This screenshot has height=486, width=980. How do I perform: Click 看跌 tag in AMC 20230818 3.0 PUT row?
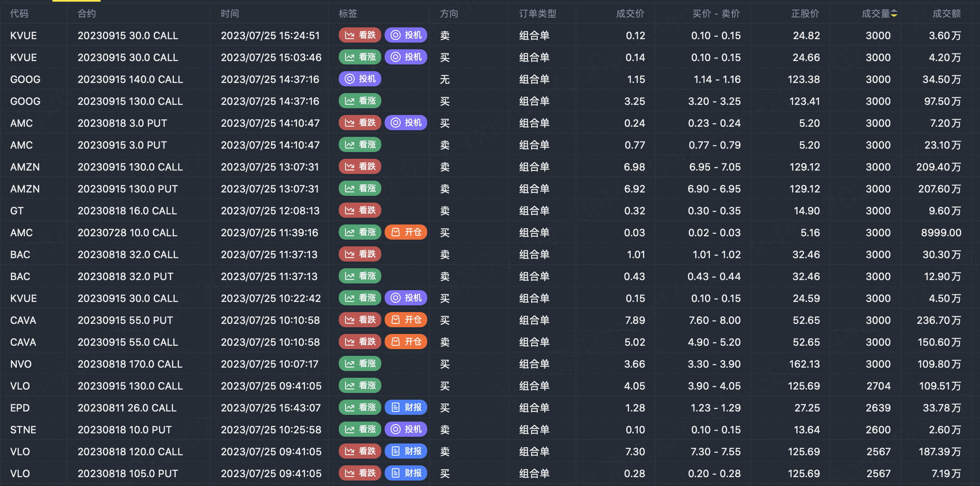(360, 123)
